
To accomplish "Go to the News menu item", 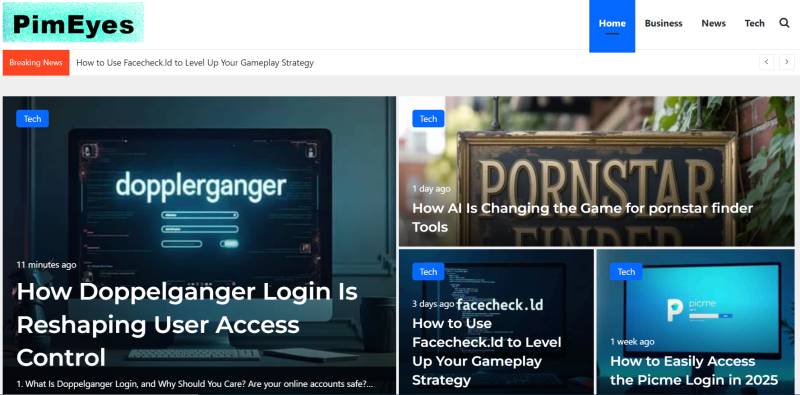I will (x=713, y=23).
